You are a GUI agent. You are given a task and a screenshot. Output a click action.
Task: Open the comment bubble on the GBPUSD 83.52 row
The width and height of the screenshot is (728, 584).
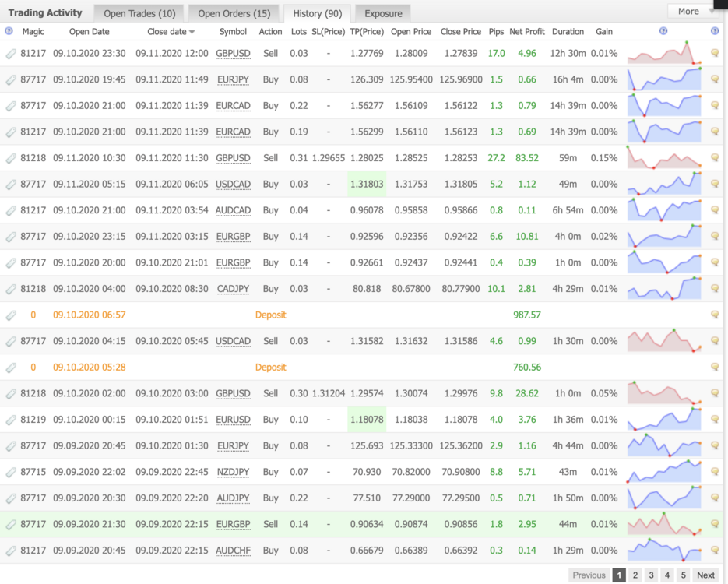(x=715, y=157)
